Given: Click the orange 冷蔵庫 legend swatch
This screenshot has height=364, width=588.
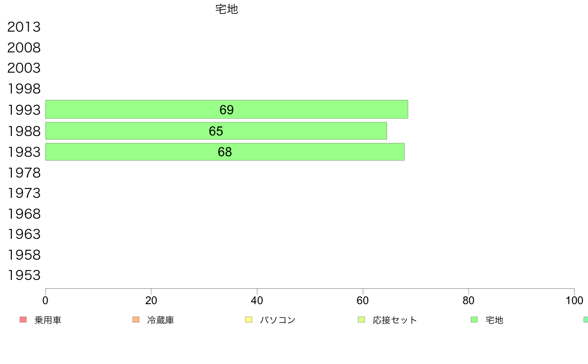Looking at the screenshot, I should pyautogui.click(x=136, y=319).
